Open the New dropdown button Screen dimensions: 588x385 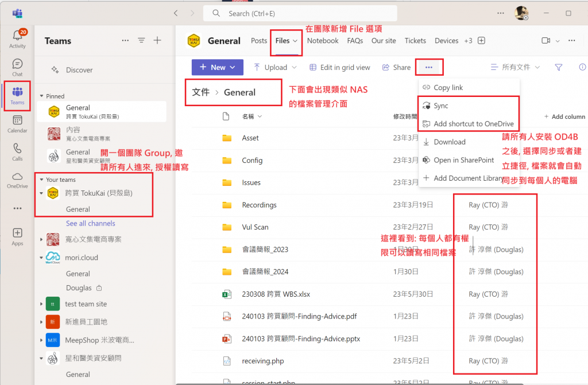[218, 68]
